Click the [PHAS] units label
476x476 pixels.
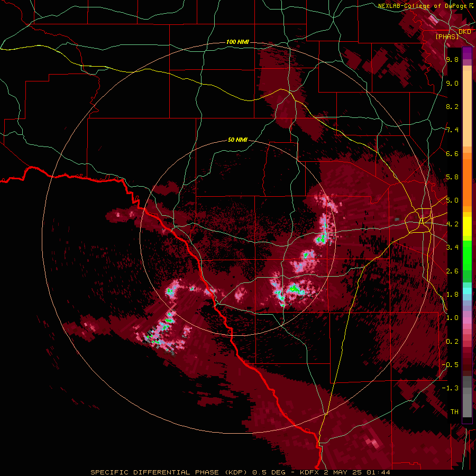point(447,36)
